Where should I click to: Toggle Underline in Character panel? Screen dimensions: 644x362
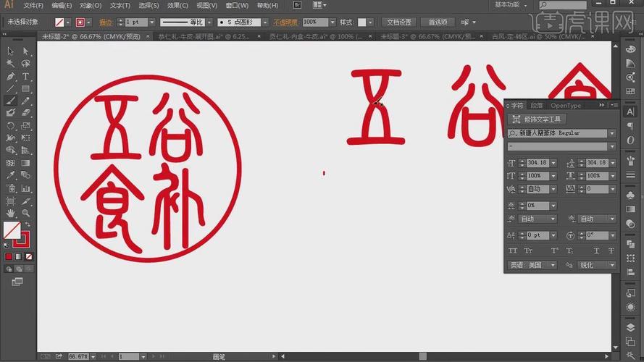click(596, 251)
